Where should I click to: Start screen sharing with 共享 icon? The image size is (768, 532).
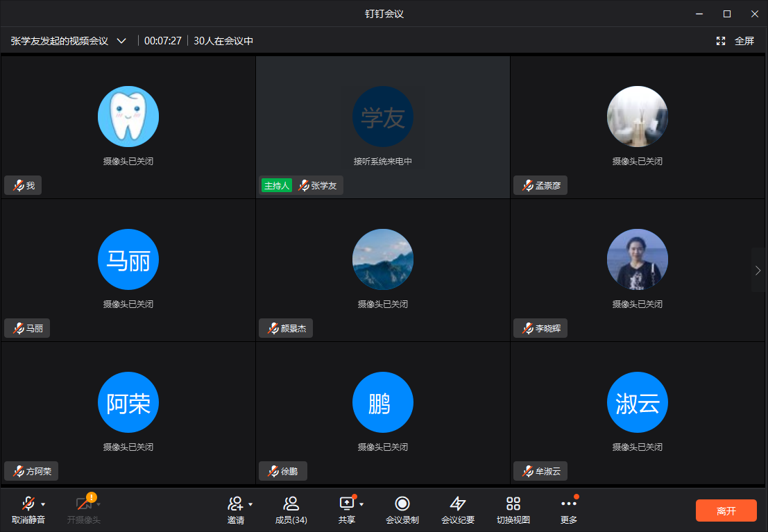[x=346, y=504]
